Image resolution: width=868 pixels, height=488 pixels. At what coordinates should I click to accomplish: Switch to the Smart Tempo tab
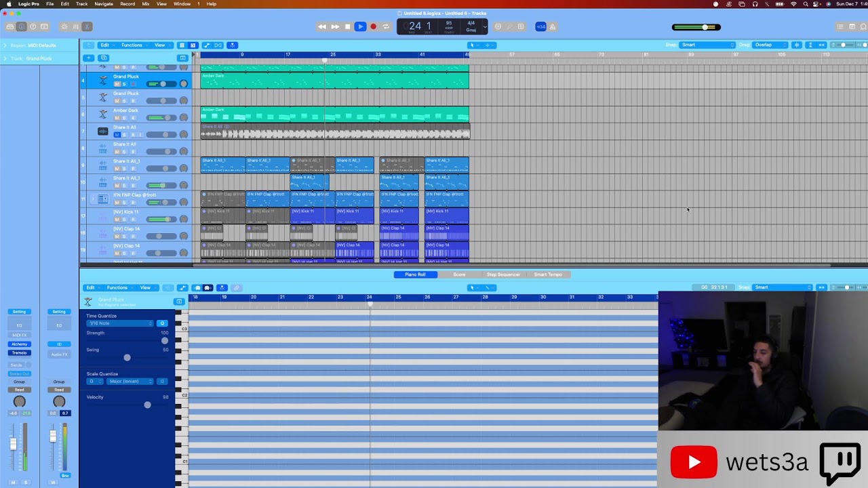[x=548, y=274]
